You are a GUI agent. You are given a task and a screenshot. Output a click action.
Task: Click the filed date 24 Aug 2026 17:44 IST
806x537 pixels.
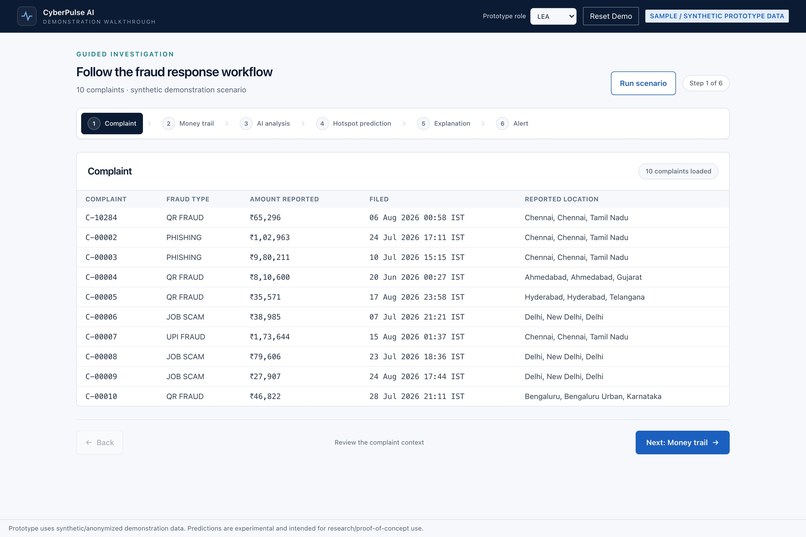click(417, 376)
